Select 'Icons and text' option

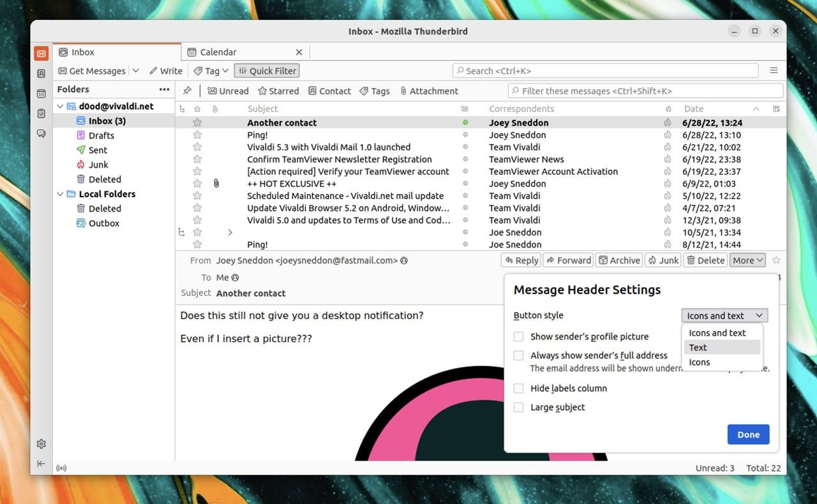(x=722, y=332)
